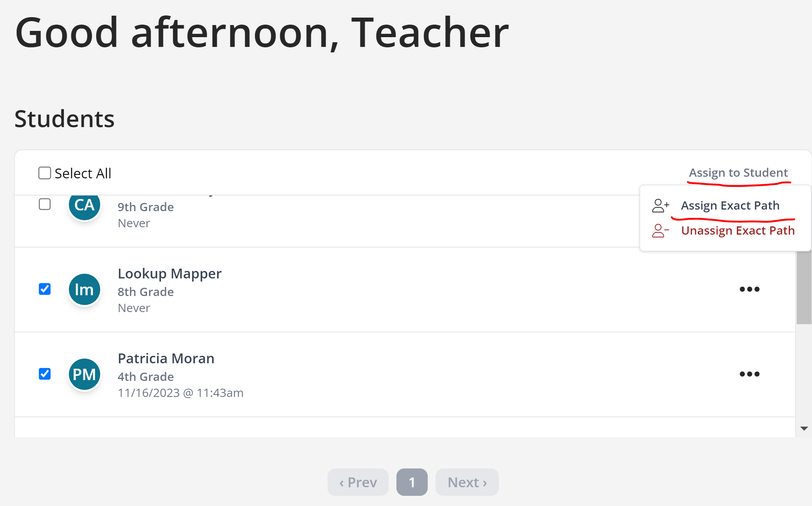Click the unassign user-minus icon
Viewport: 812px width, 506px height.
(660, 231)
